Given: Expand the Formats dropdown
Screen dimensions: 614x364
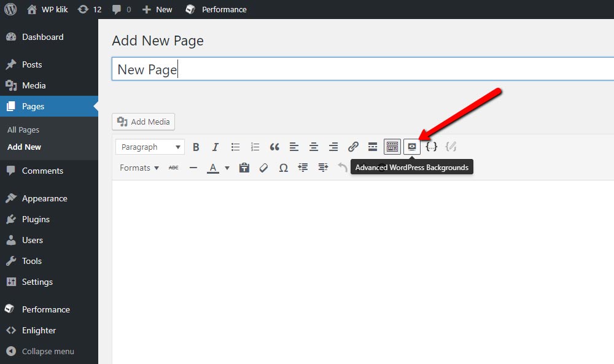Looking at the screenshot, I should [139, 168].
